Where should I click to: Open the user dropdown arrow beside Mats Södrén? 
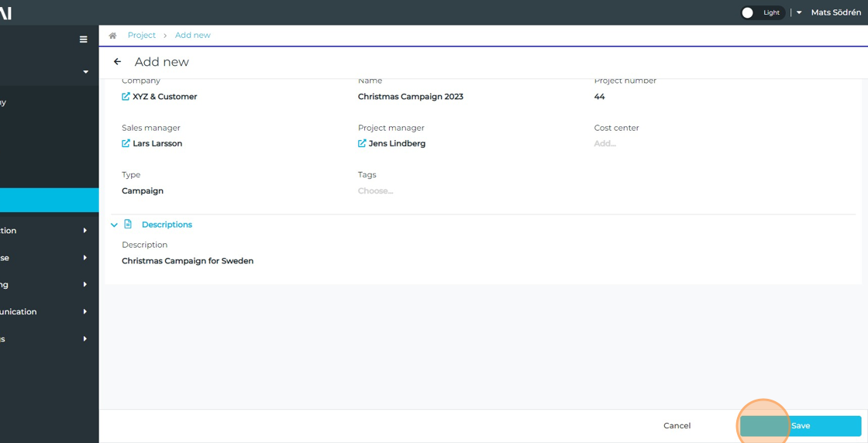click(x=799, y=13)
